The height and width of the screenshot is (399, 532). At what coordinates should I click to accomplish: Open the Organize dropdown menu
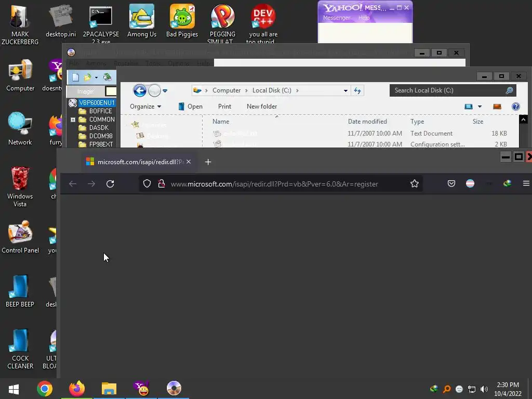(x=145, y=107)
